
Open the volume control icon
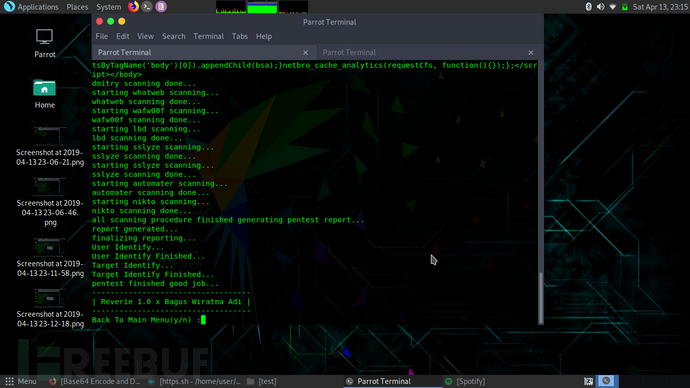point(601,7)
